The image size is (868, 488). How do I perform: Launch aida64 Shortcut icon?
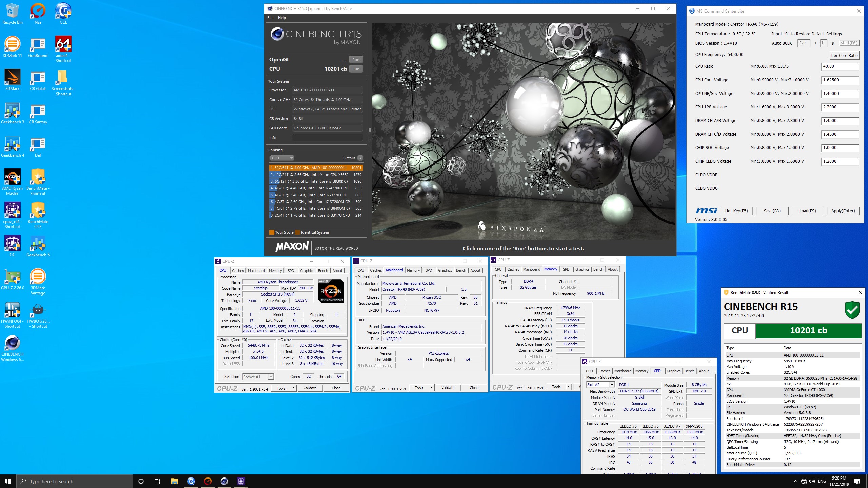tap(63, 49)
